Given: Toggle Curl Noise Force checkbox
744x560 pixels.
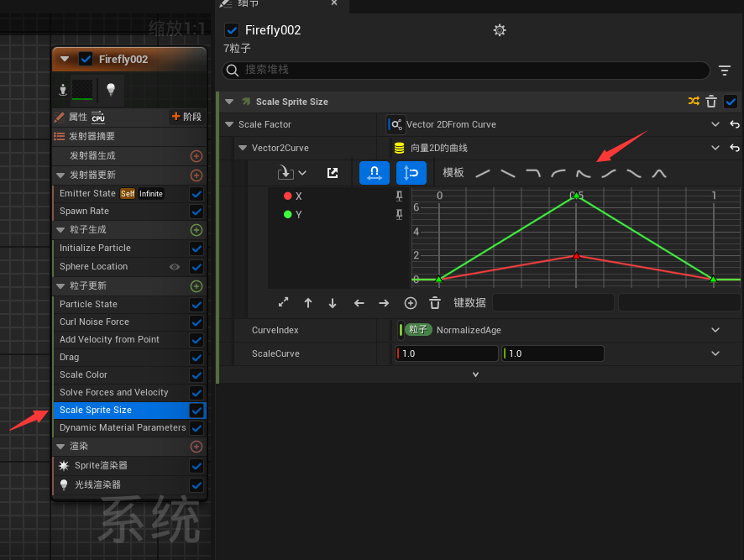Looking at the screenshot, I should 196,322.
